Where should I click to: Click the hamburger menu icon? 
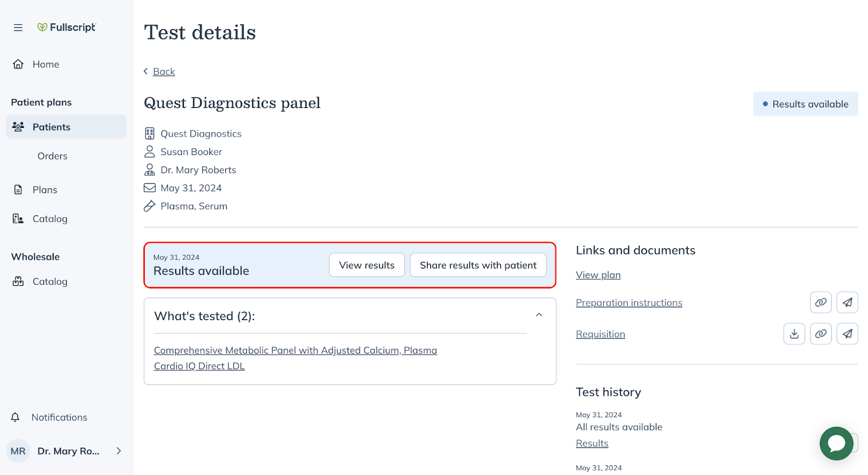(x=18, y=28)
